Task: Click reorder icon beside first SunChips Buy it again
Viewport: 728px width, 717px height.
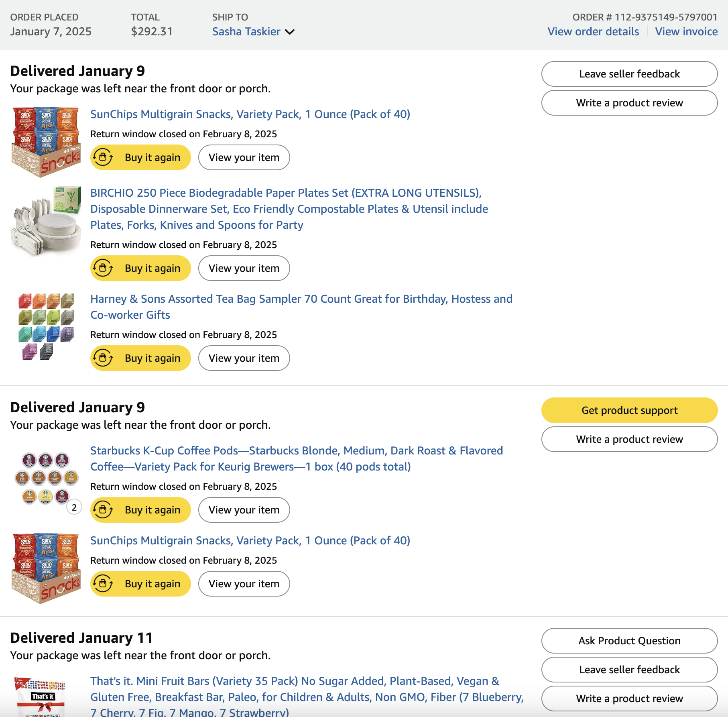Action: 103,157
